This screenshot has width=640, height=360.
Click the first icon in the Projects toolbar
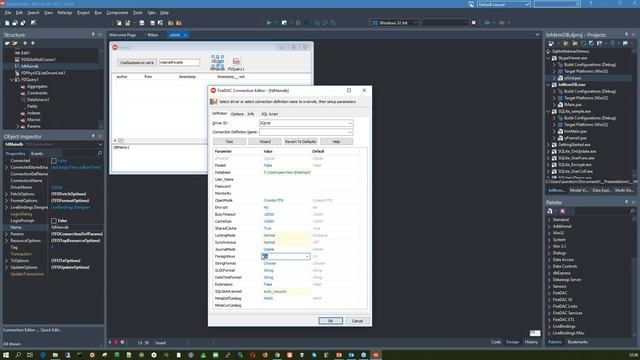click(551, 43)
